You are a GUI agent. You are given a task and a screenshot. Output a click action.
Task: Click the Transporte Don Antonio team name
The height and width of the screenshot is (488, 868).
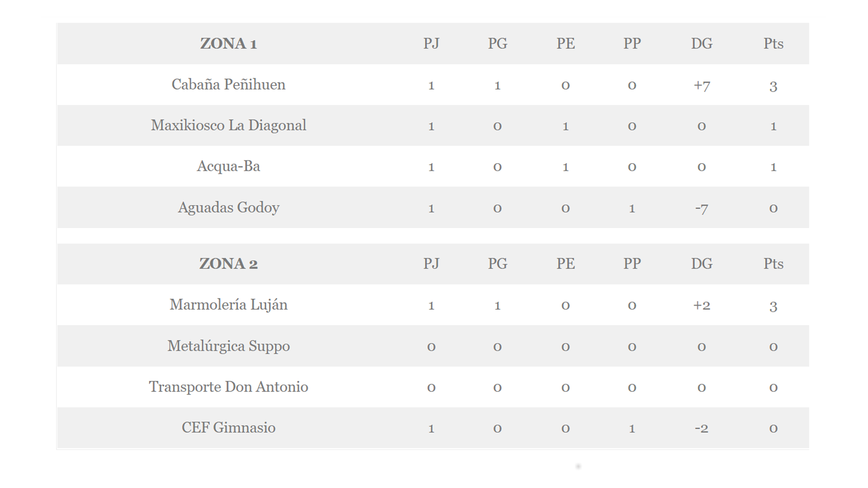tap(228, 387)
